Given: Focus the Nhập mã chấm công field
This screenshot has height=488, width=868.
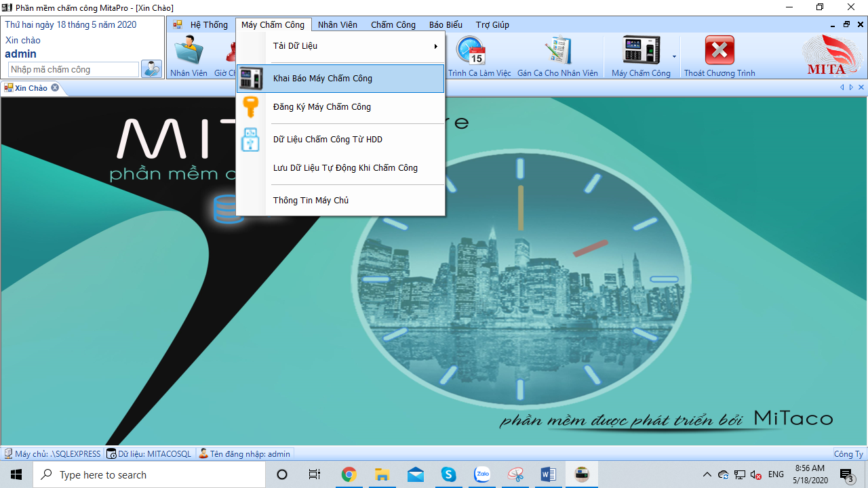Looking at the screenshot, I should (x=73, y=69).
